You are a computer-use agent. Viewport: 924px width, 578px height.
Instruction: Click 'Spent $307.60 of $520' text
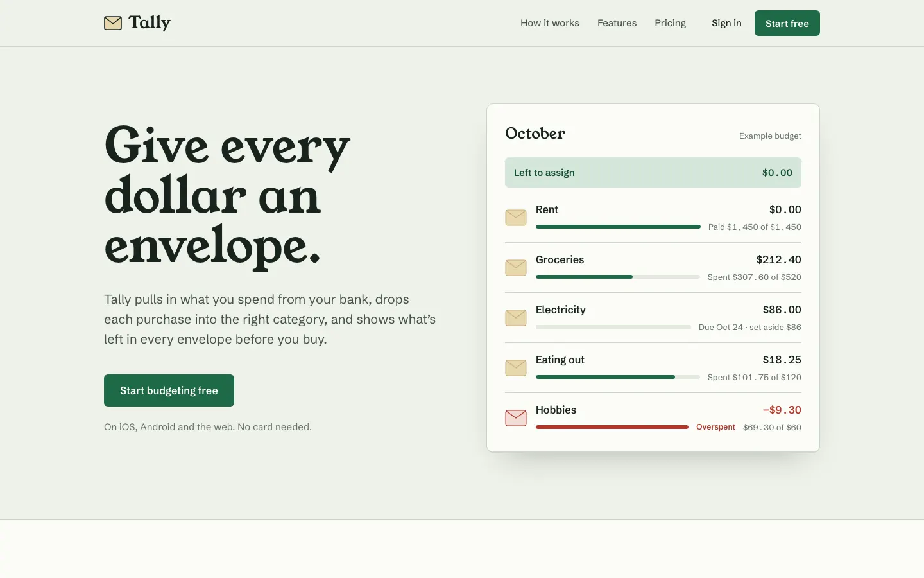[x=754, y=277]
